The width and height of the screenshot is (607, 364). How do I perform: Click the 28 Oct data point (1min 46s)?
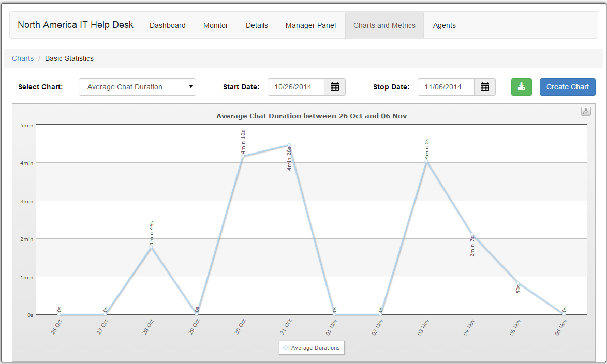151,247
